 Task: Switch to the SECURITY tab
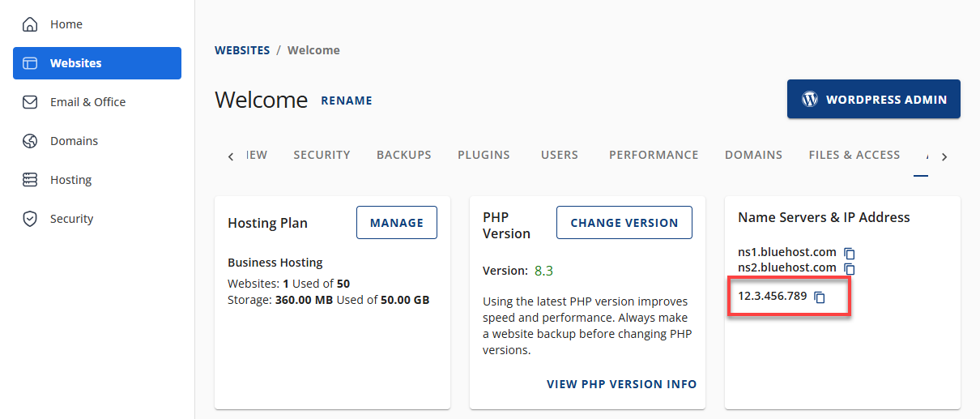pyautogui.click(x=322, y=155)
